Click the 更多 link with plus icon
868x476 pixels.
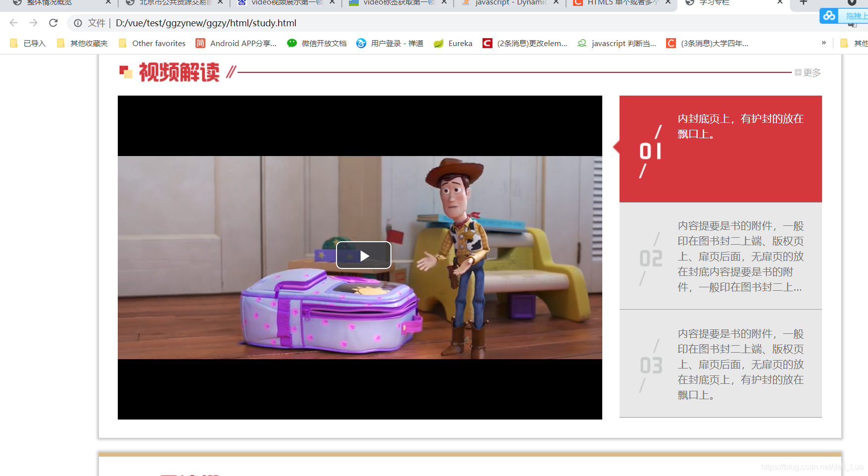[x=808, y=72]
